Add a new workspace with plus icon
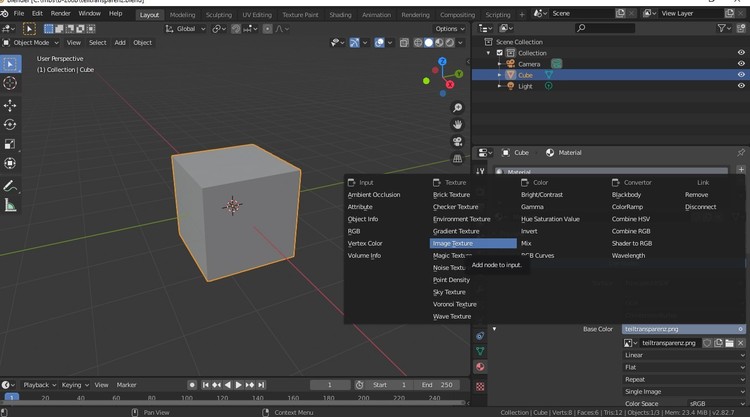 [x=522, y=15]
